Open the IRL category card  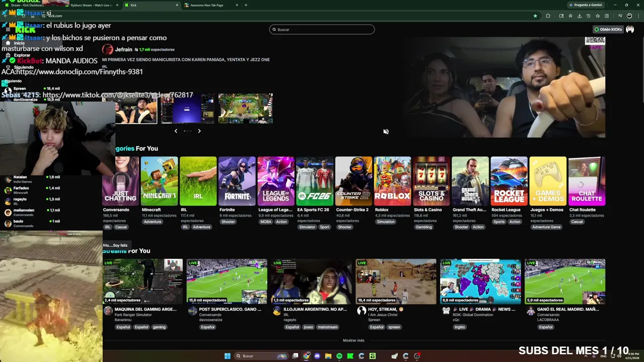pyautogui.click(x=198, y=181)
